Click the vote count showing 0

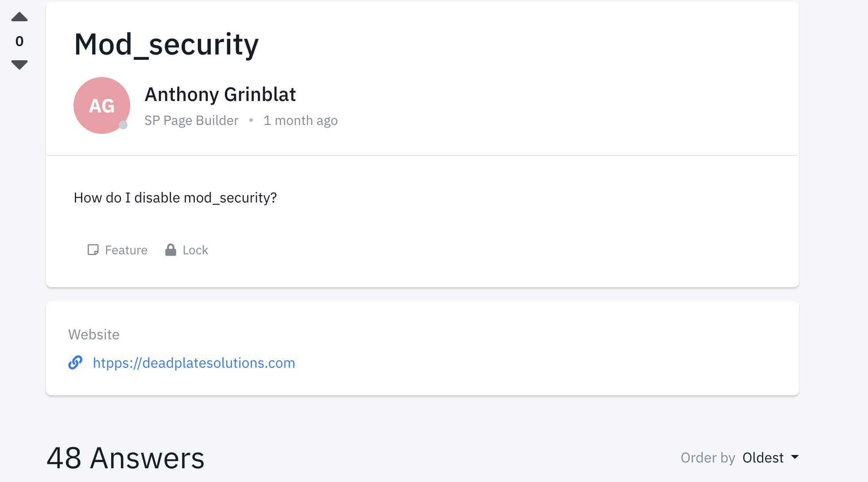click(19, 41)
